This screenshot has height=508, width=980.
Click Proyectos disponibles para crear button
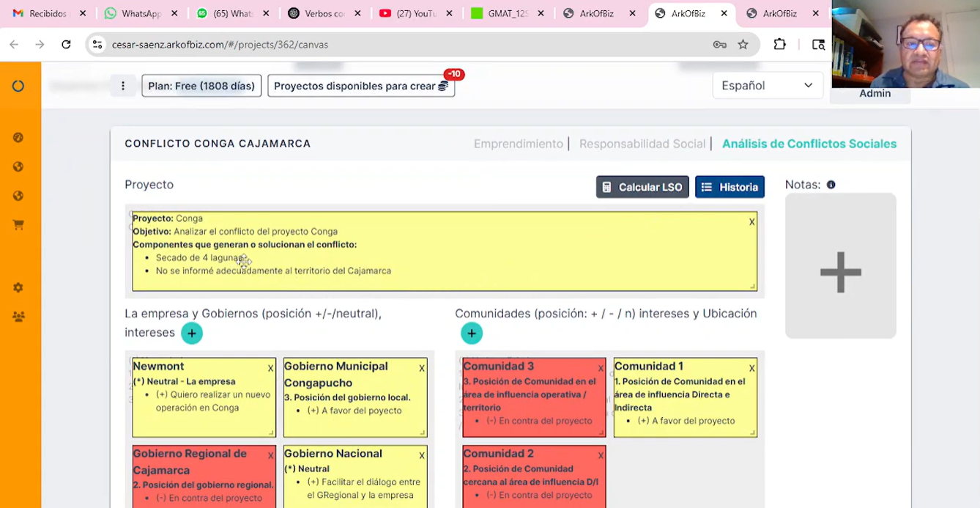(x=361, y=86)
